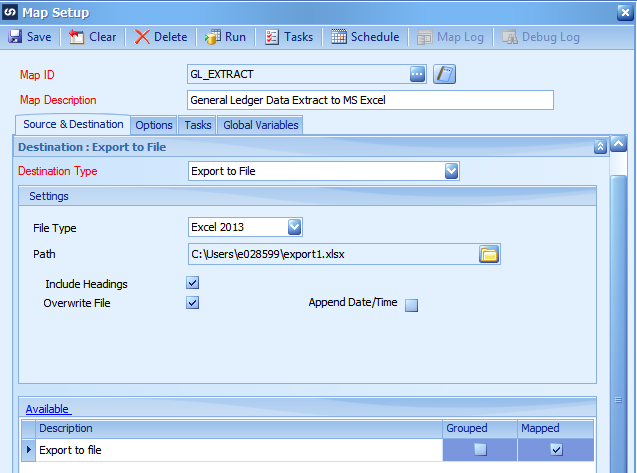Click the edit pencil icon beside Map ID
The height and width of the screenshot is (473, 637).
click(445, 74)
